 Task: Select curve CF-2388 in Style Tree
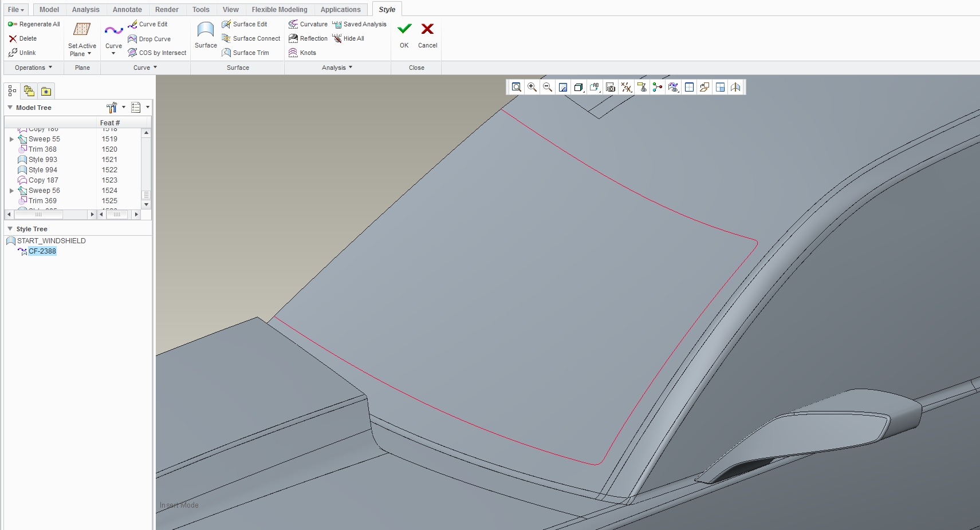tap(42, 251)
